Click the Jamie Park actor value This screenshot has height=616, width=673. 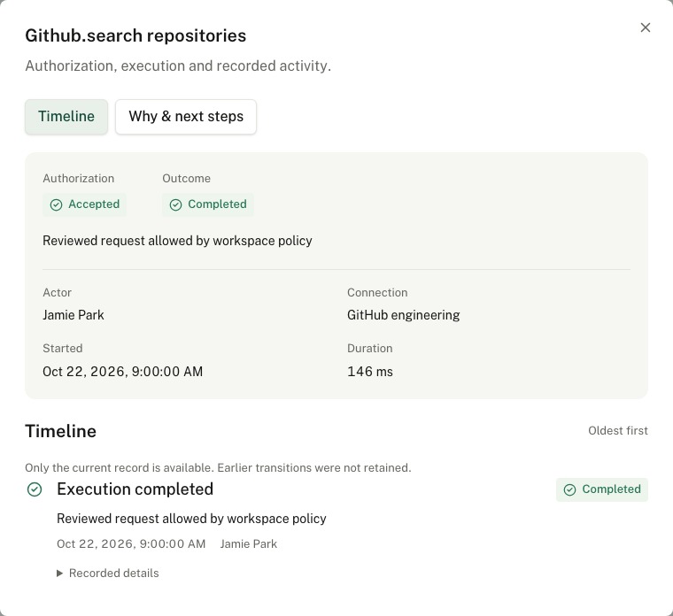point(73,315)
